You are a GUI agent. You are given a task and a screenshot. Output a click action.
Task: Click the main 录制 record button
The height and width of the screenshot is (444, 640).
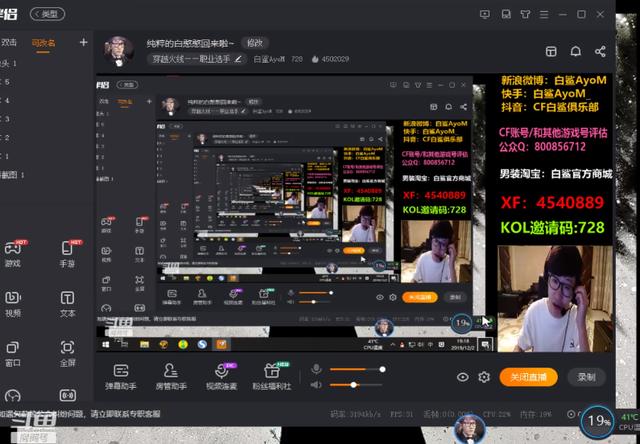(x=586, y=377)
